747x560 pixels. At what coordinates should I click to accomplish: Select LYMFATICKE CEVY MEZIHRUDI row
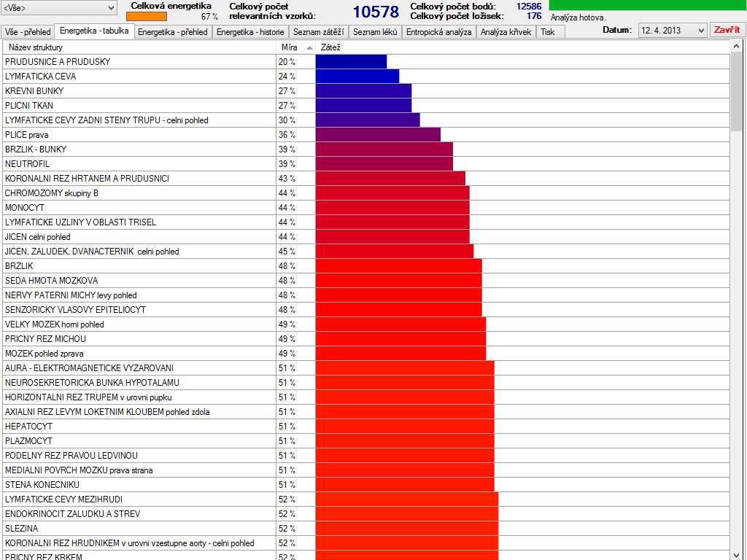tap(366, 499)
